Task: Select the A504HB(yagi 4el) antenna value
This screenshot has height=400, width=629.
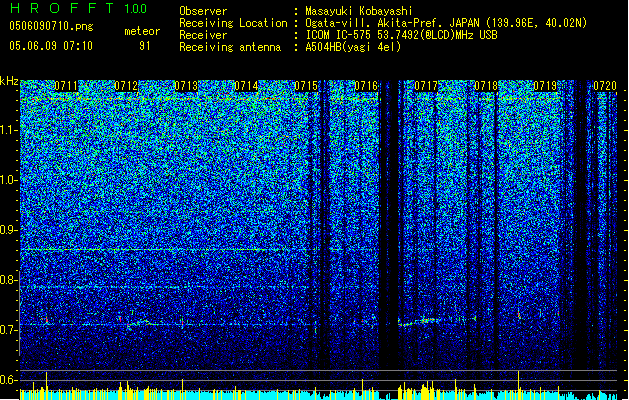Action: coord(353,47)
